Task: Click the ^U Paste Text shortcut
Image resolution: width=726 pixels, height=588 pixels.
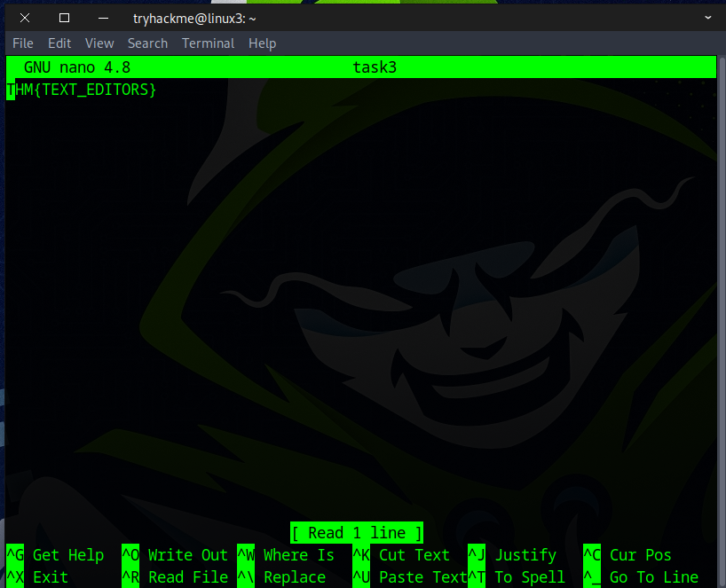Action: tap(410, 577)
